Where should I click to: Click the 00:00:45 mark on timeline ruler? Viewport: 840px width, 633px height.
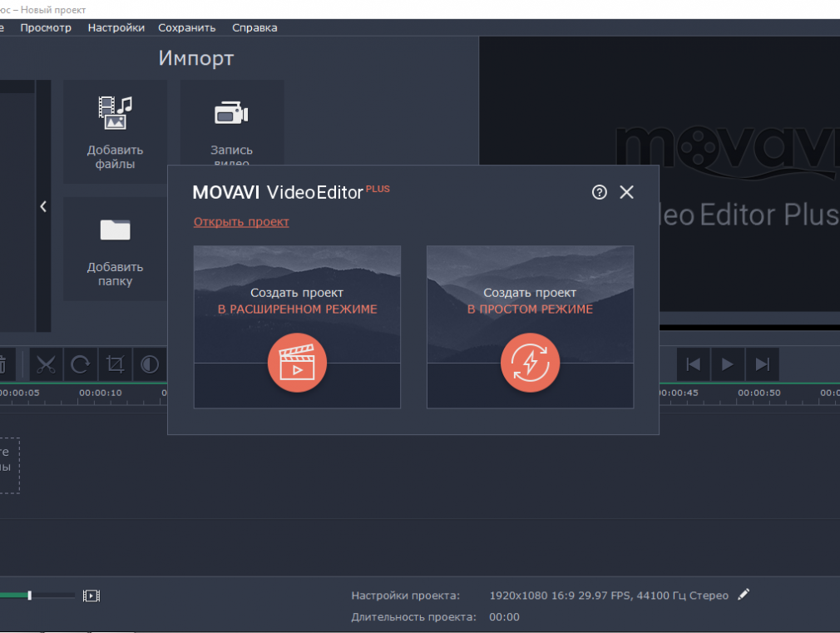click(x=678, y=393)
